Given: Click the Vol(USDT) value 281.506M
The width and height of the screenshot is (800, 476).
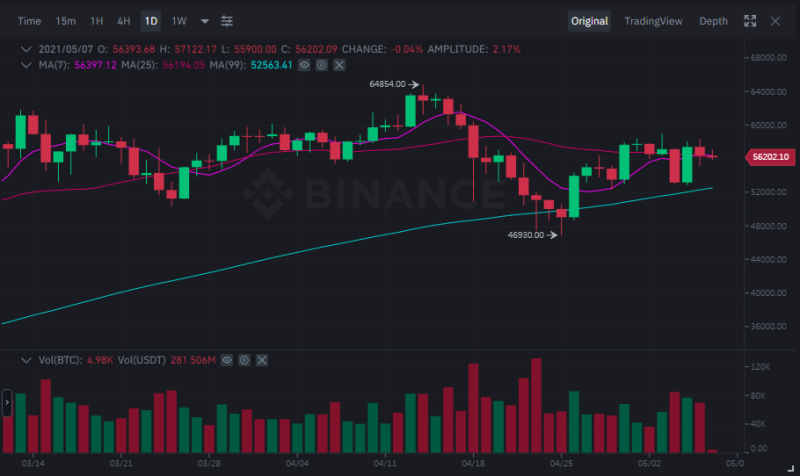Looking at the screenshot, I should click(x=193, y=360).
